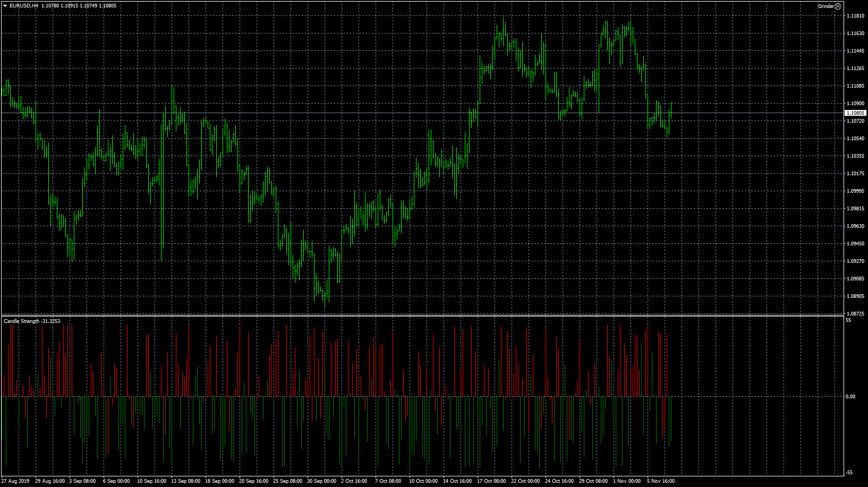This screenshot has height=487, width=868.
Task: Click the 1.10900 price scale label
Action: pos(855,104)
